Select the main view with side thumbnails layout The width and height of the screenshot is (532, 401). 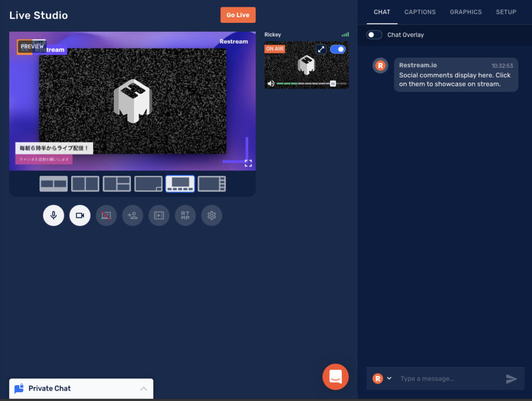pos(212,184)
